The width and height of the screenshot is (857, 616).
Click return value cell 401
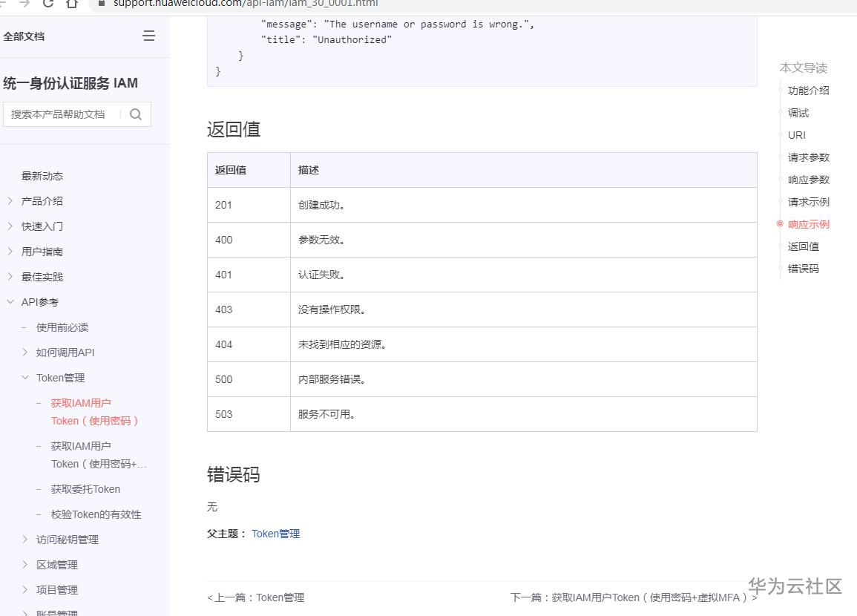point(249,275)
